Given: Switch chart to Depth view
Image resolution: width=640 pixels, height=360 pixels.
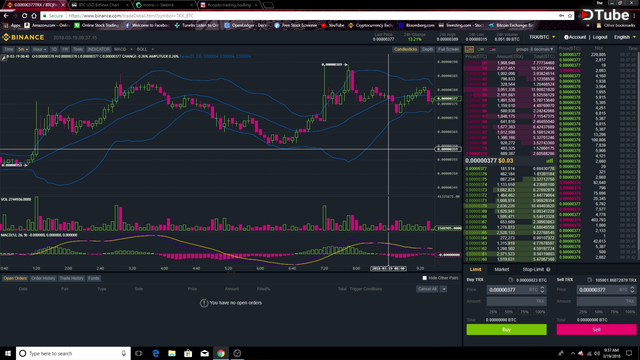Looking at the screenshot, I should (x=427, y=49).
